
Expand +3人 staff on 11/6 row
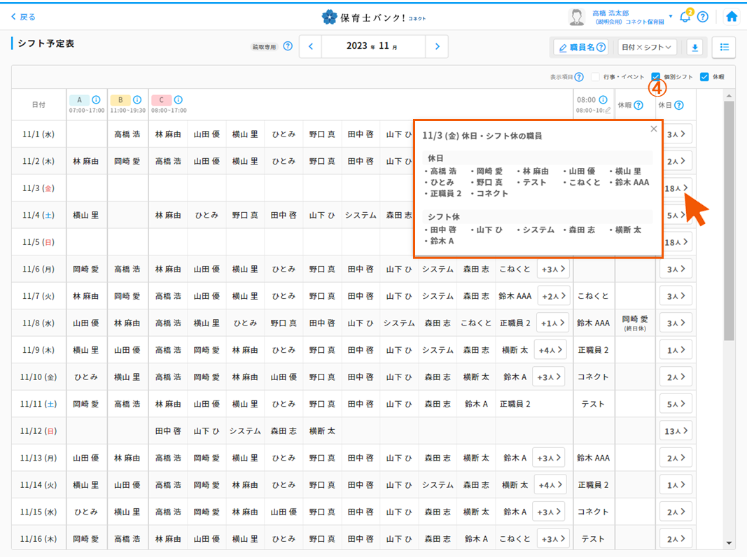click(553, 269)
